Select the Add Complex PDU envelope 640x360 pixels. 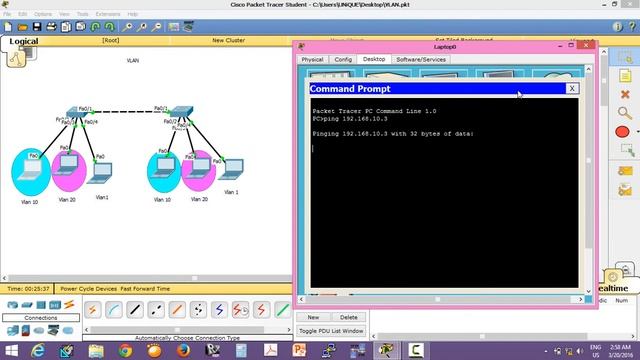[625, 190]
